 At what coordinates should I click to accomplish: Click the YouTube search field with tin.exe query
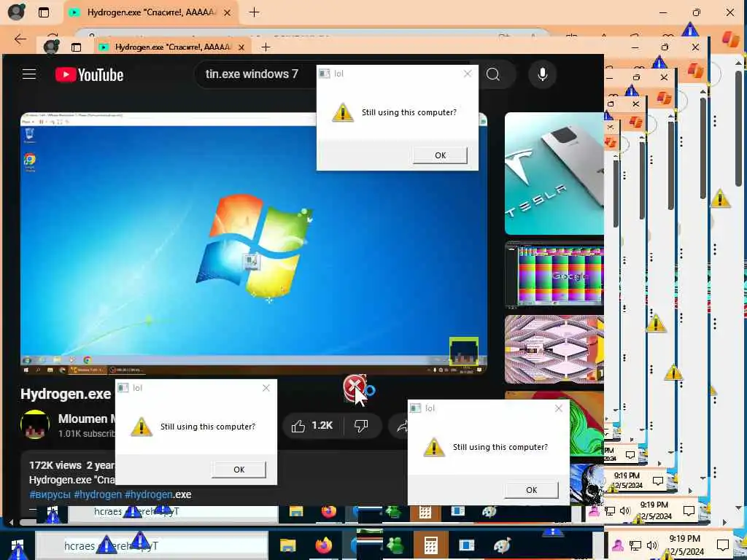point(256,74)
